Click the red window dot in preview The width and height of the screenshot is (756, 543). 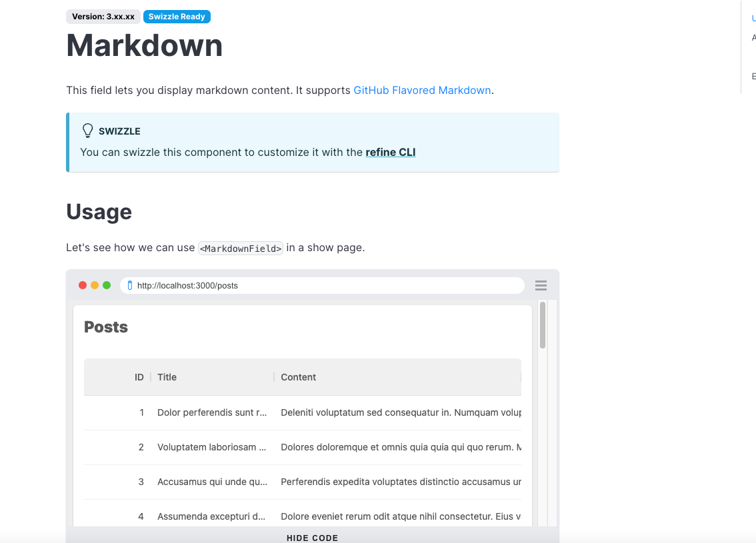[x=83, y=285]
